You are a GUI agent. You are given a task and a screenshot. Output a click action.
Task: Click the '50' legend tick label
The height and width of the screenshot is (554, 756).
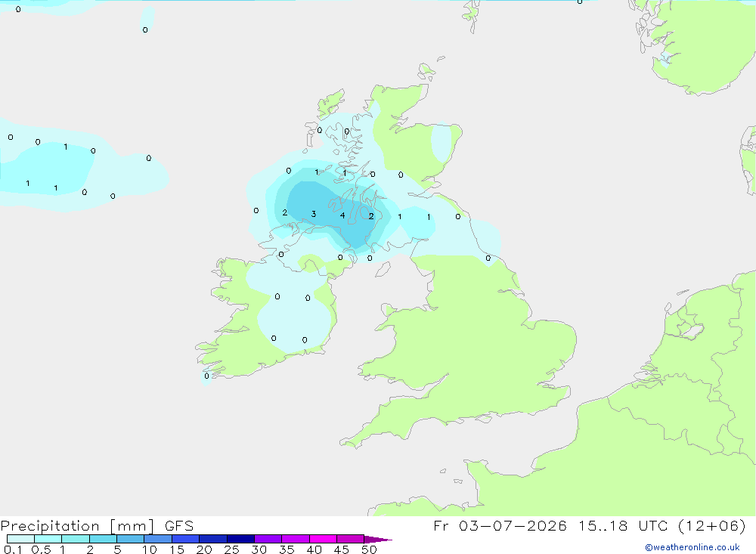pyautogui.click(x=369, y=549)
